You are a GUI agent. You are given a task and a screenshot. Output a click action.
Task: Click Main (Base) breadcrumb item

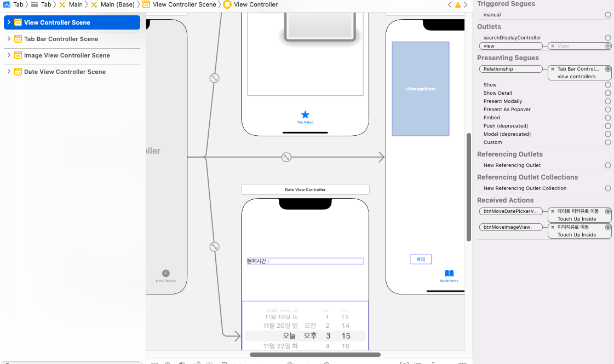(112, 4)
